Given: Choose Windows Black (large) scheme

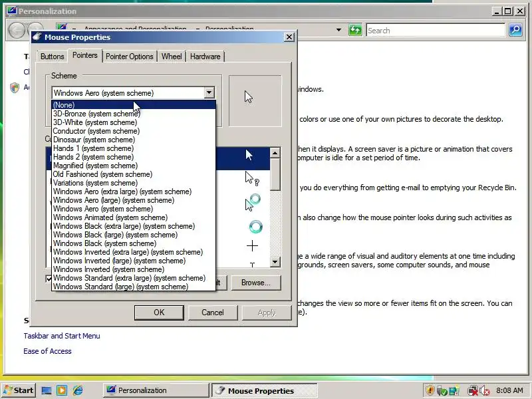Looking at the screenshot, I should 134,235.
